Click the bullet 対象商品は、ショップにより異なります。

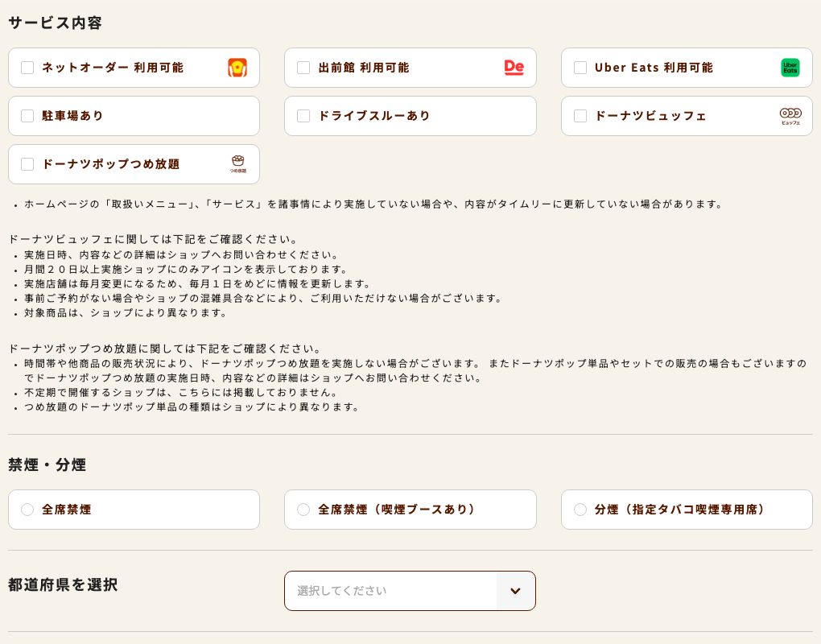coord(125,313)
